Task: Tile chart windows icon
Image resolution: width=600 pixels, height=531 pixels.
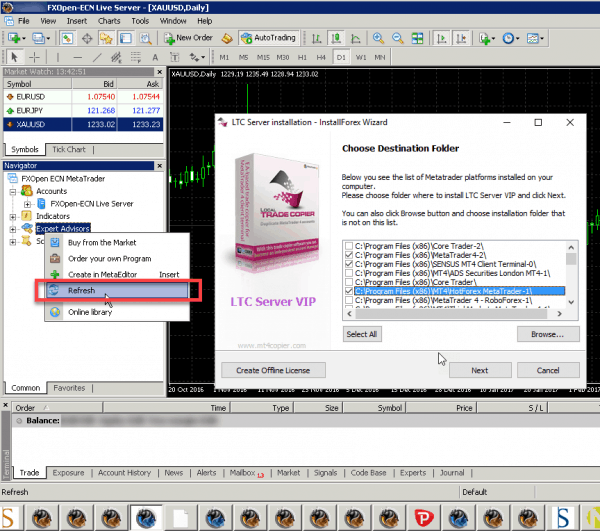Action: (417, 38)
